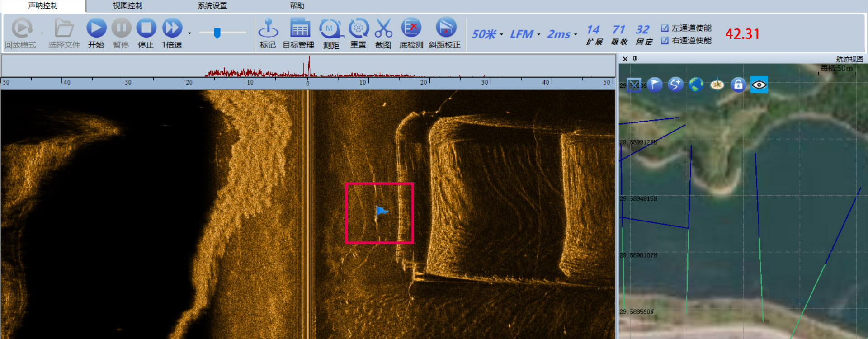Viewport: 868px width, 339px height.
Task: Open the 系统设置 tab
Action: click(x=212, y=5)
